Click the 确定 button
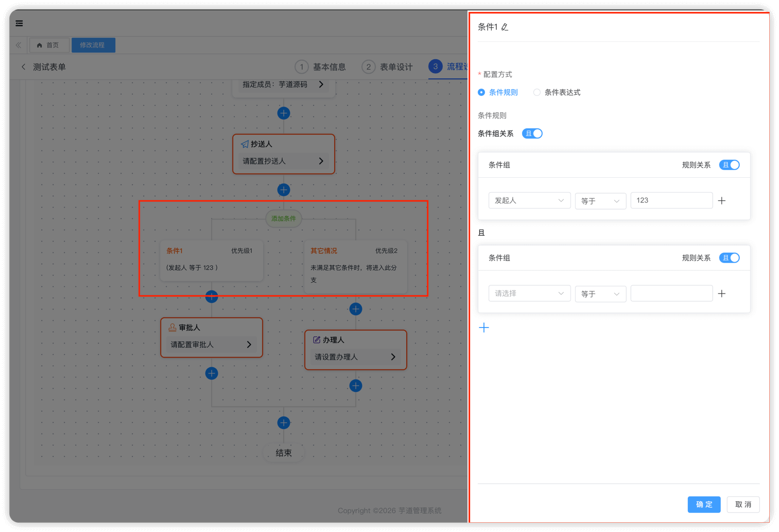The height and width of the screenshot is (532, 779). [704, 505]
